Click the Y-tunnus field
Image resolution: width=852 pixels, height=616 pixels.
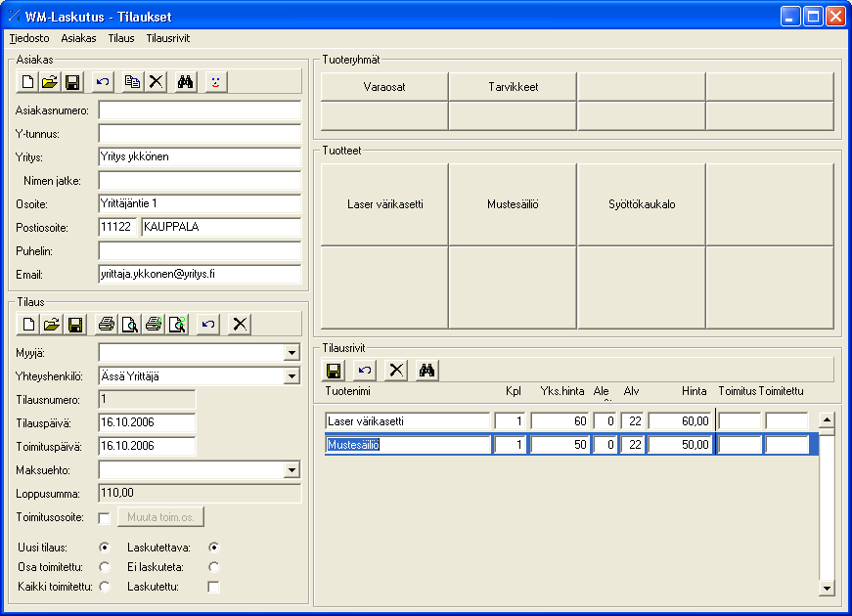200,134
